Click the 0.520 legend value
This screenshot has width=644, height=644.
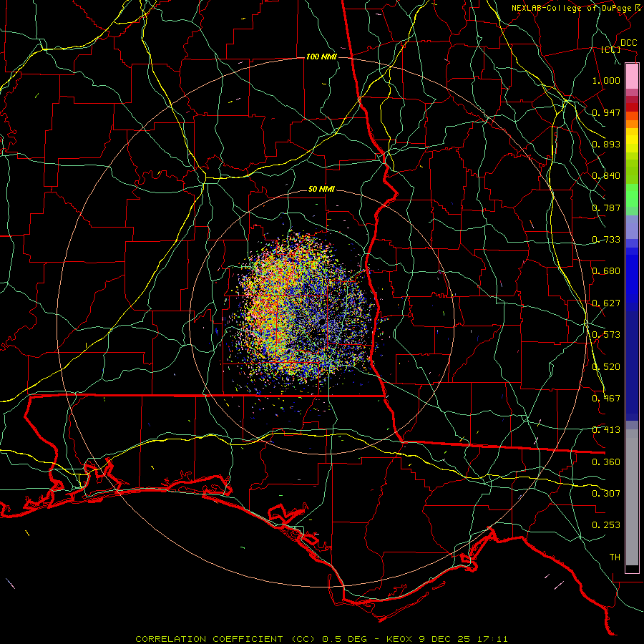pos(606,367)
